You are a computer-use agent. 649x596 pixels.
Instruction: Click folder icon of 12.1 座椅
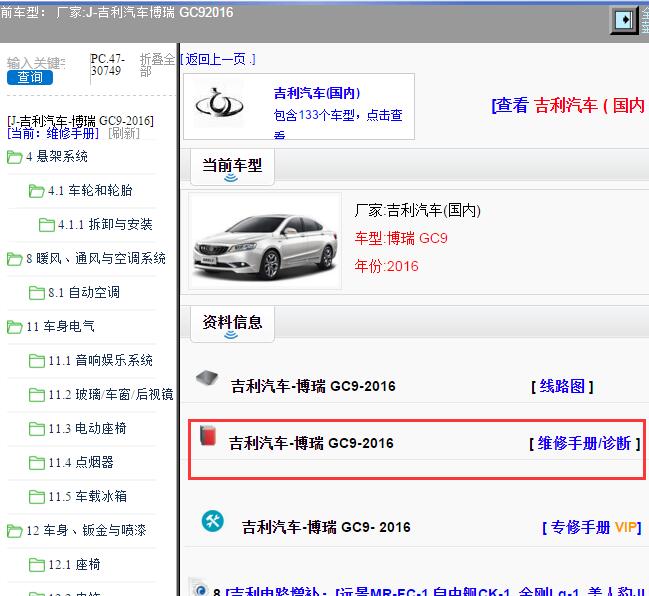[36, 564]
